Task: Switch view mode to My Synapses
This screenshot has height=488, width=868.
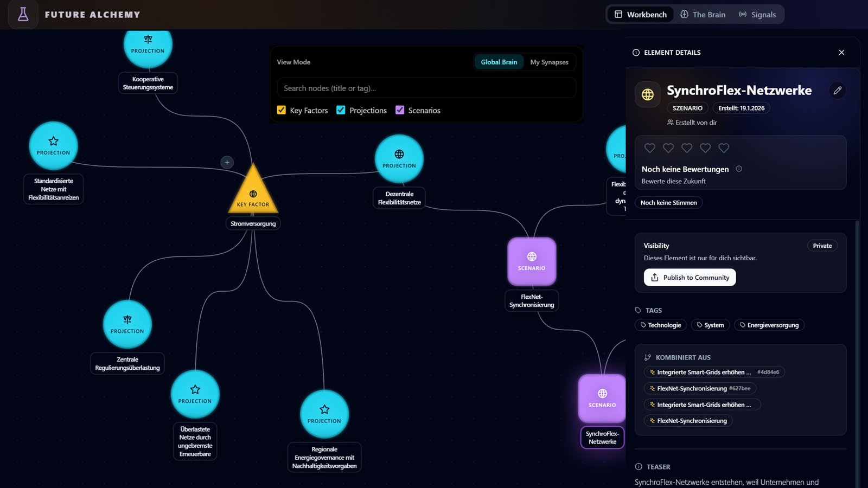Action: click(549, 62)
